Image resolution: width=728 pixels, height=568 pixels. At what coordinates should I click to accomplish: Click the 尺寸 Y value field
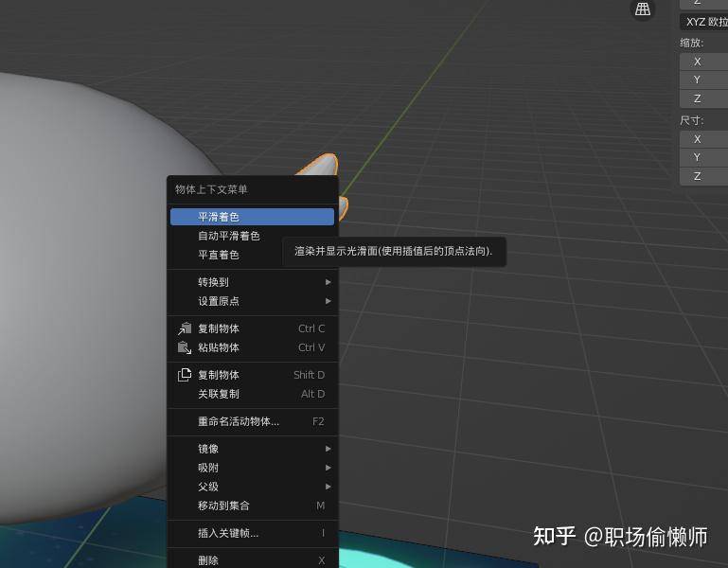[703, 157]
